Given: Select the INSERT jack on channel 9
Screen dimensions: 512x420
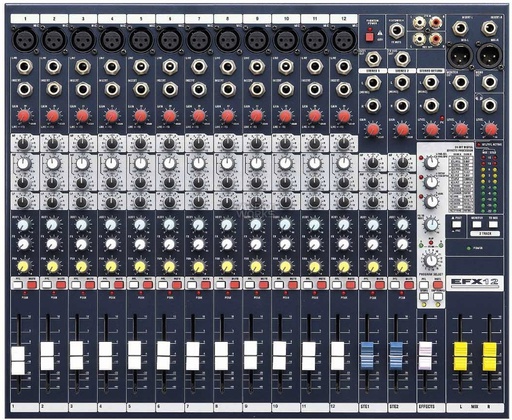Looking at the screenshot, I should tap(257, 89).
